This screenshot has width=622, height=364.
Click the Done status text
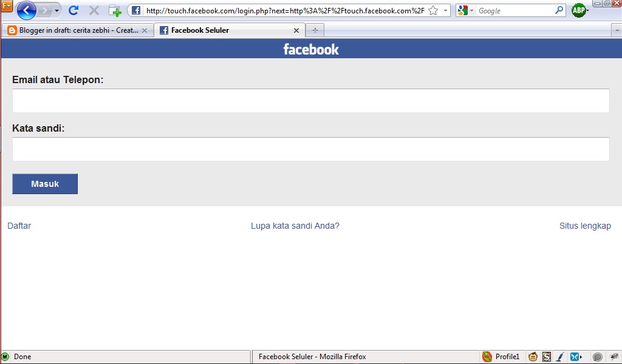pos(22,357)
